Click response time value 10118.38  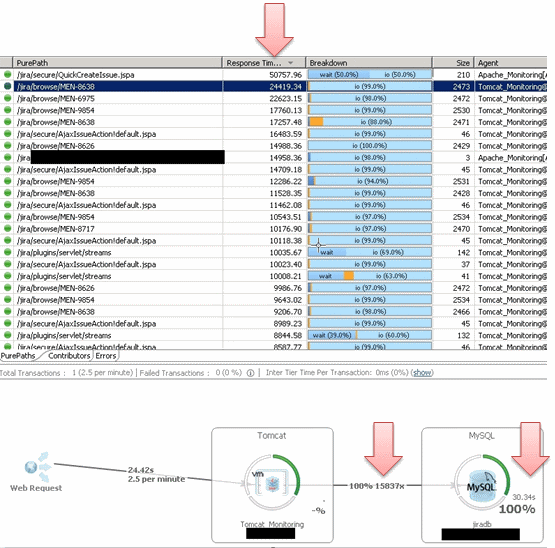(x=285, y=241)
